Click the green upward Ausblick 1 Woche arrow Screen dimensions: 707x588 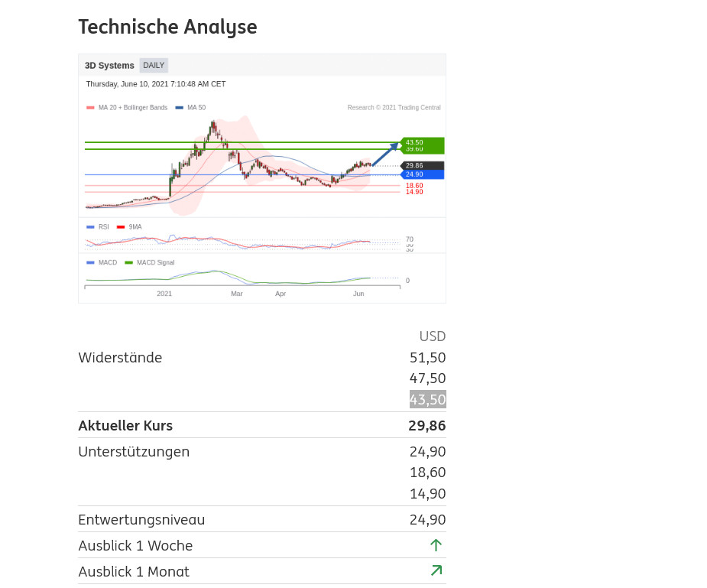[x=436, y=545]
